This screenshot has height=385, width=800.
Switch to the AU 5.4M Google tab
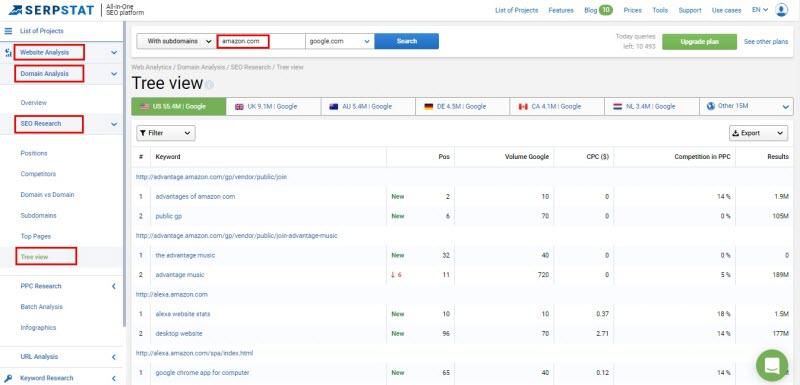[368, 107]
